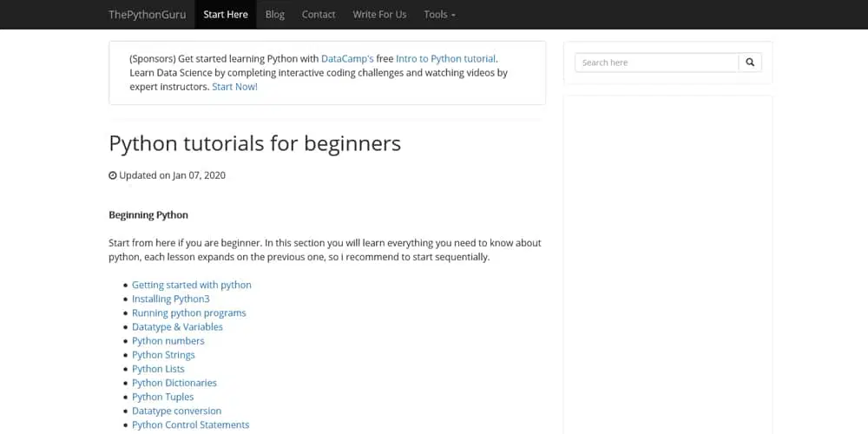868x434 pixels.
Task: Open the Python numbers lesson
Action: (x=168, y=341)
